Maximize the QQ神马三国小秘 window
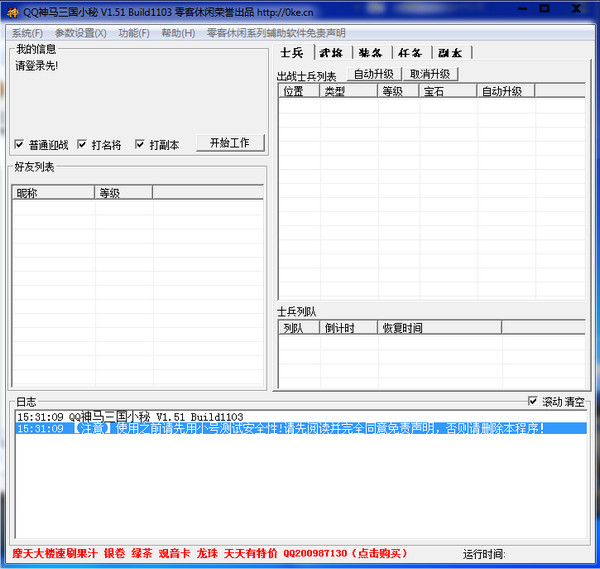Screen dimensions: 600x569 tap(545, 8)
